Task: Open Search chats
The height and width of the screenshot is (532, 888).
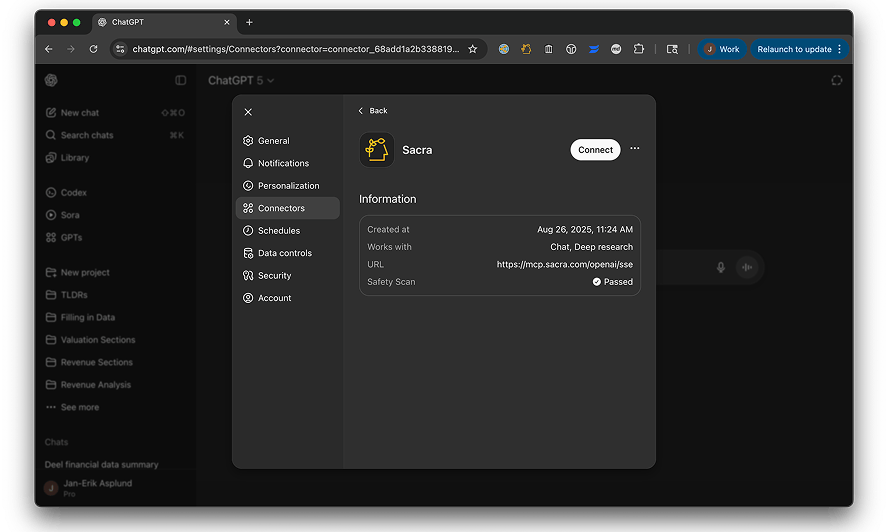Action: coord(115,135)
